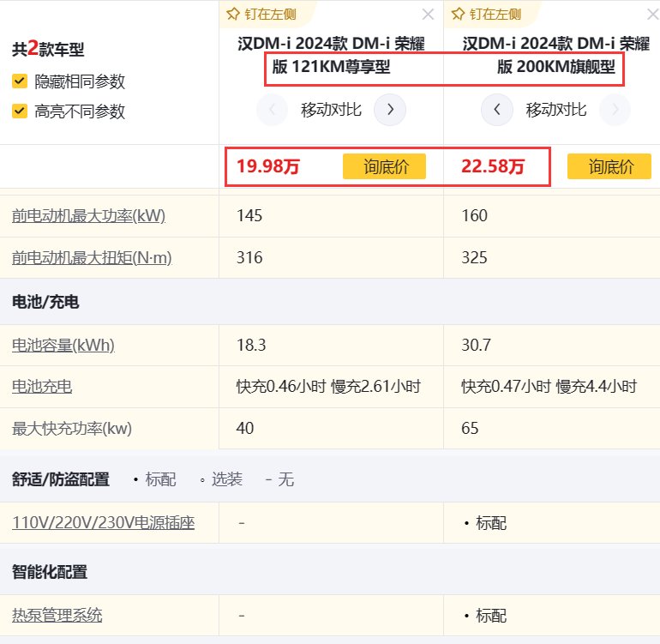The height and width of the screenshot is (644, 660).
Task: Remove the 121KM尊享型 car from comparison
Action: 429,15
